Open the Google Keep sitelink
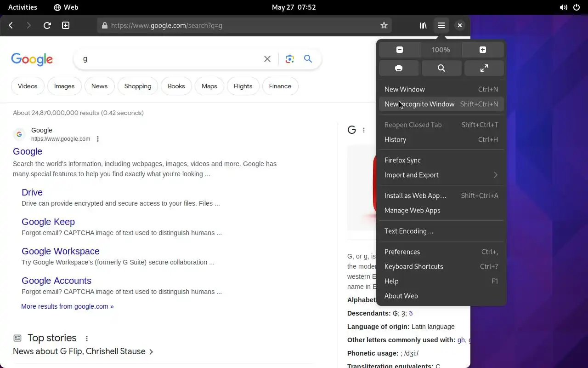 tap(48, 222)
